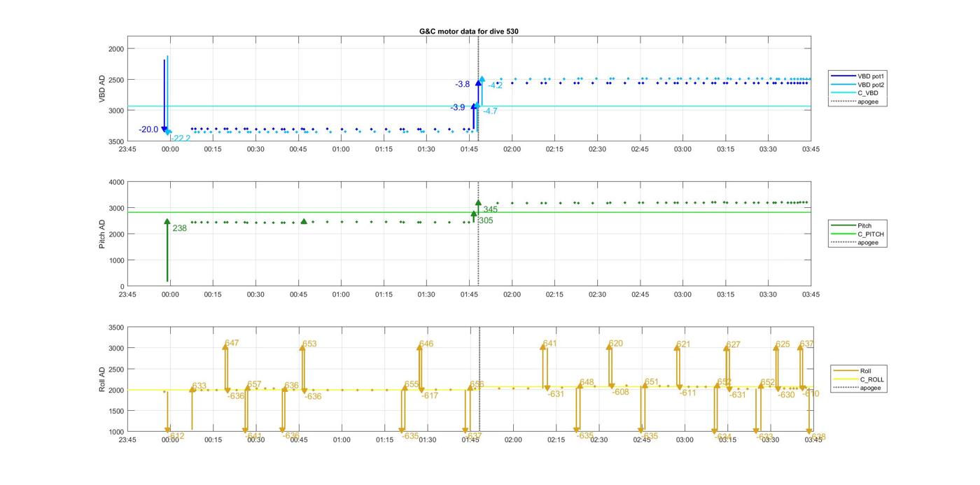Click the 646 roll label
The image size is (980, 485).
pyautogui.click(x=426, y=344)
